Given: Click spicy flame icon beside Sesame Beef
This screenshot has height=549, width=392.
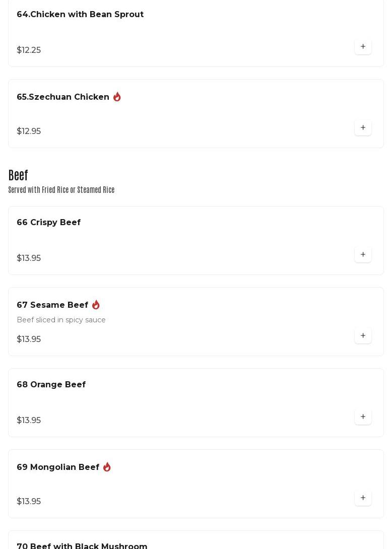Looking at the screenshot, I should [96, 305].
